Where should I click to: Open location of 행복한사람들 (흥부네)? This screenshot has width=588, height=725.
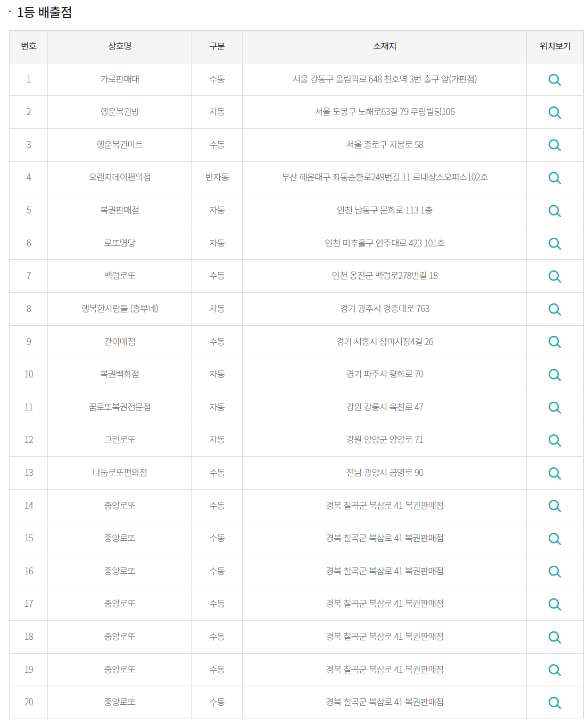[x=555, y=309]
